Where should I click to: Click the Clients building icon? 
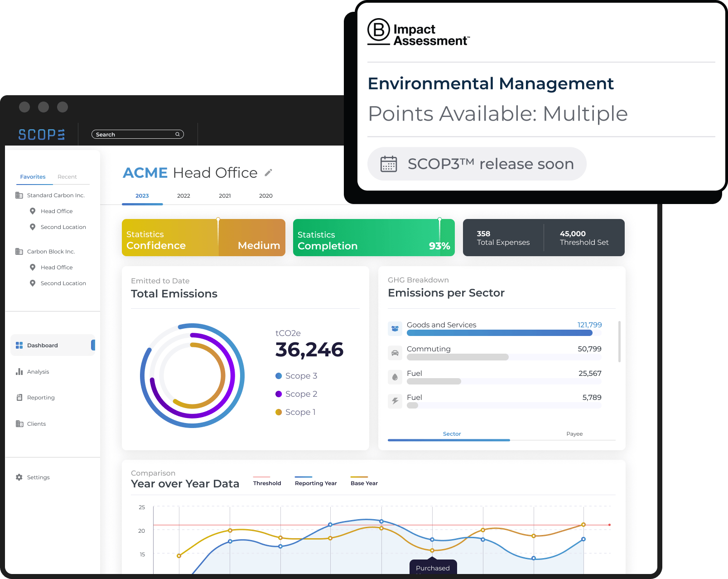click(x=19, y=424)
